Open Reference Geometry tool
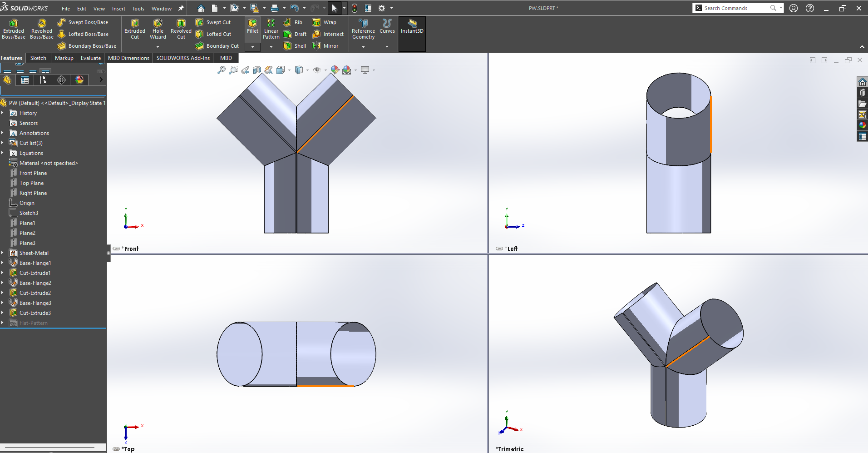Image resolution: width=868 pixels, height=453 pixels. pos(363,29)
